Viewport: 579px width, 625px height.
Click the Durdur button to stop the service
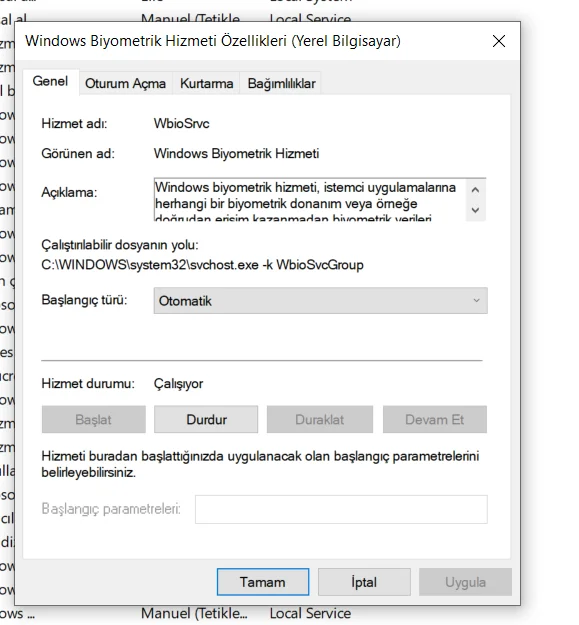(206, 420)
